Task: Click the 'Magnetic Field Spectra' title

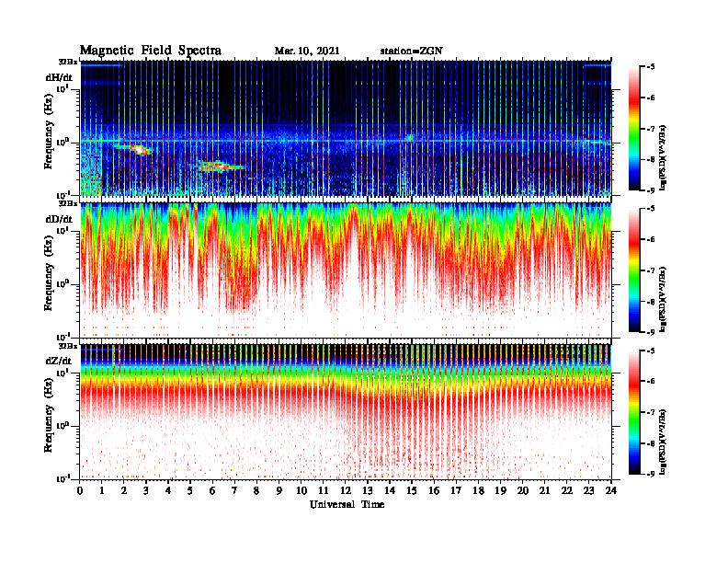Action: 151,51
